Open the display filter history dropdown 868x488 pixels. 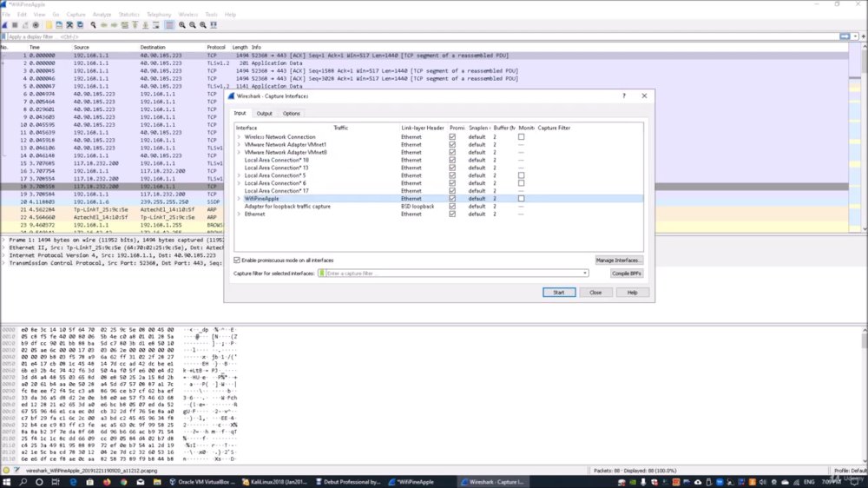point(855,36)
